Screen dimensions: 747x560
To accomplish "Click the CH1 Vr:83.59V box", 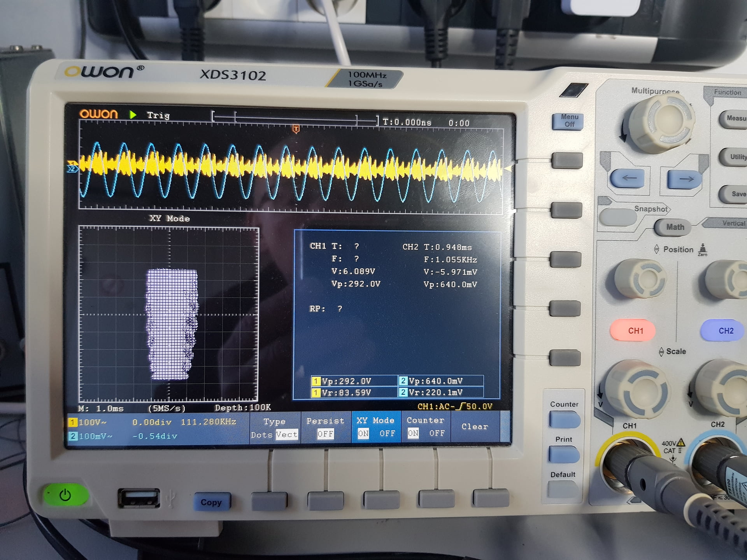I will pyautogui.click(x=354, y=392).
